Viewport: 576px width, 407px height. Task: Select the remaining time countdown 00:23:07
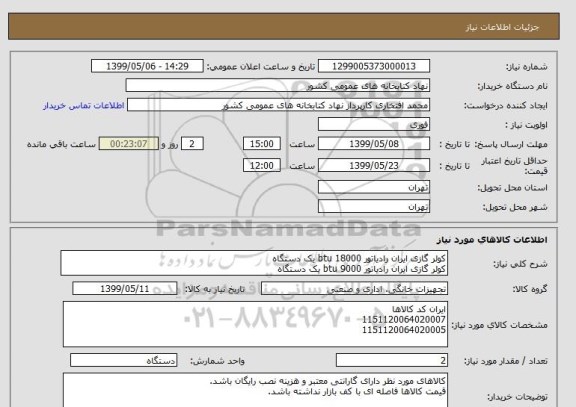pyautogui.click(x=129, y=144)
